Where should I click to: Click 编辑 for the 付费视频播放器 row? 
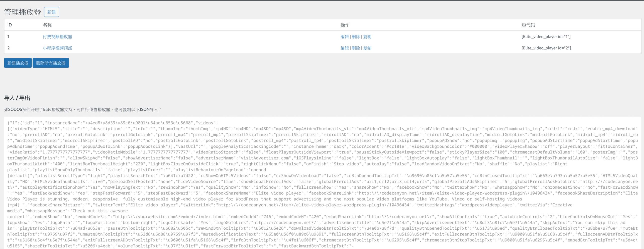344,37
